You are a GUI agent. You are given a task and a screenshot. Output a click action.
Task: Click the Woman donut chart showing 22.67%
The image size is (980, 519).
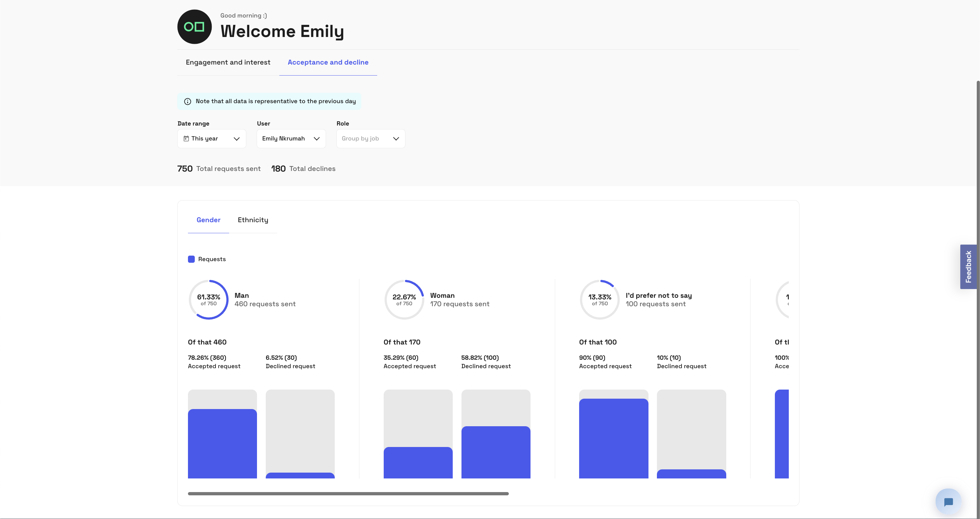pos(404,299)
